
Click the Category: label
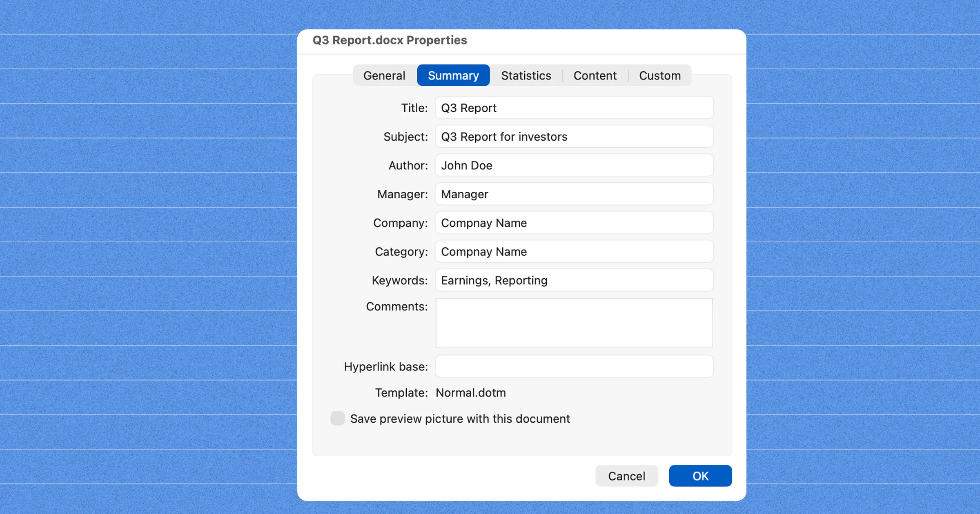pos(401,252)
